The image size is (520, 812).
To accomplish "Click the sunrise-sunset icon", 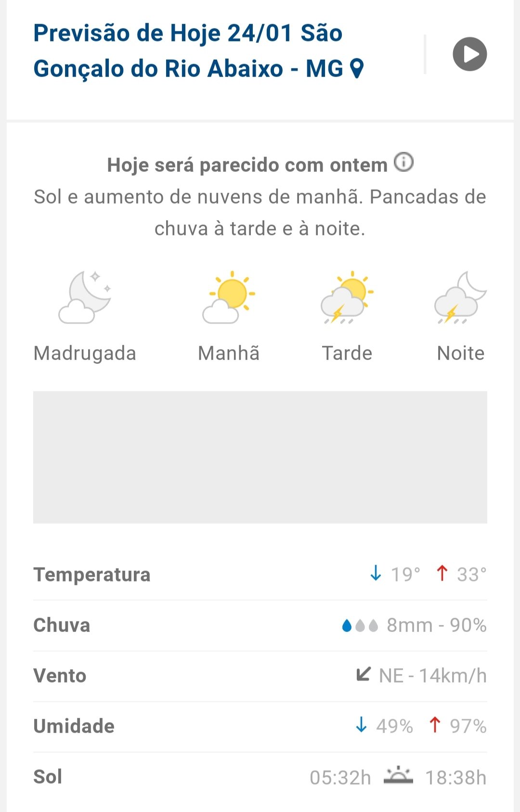I will tap(398, 776).
